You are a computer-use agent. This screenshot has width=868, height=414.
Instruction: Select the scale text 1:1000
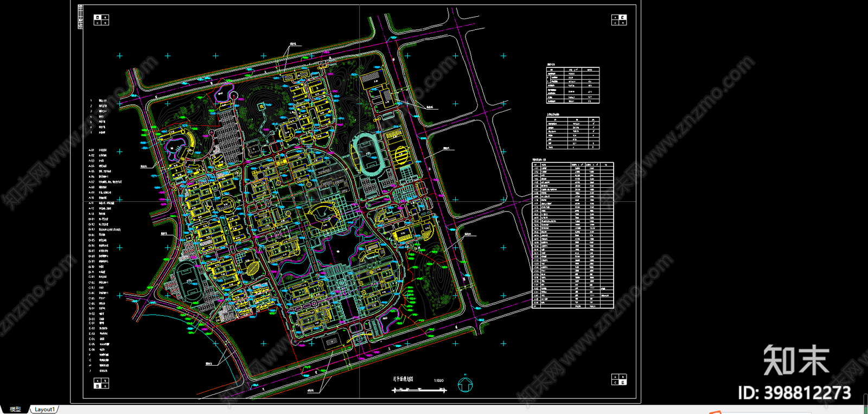pos(438,380)
